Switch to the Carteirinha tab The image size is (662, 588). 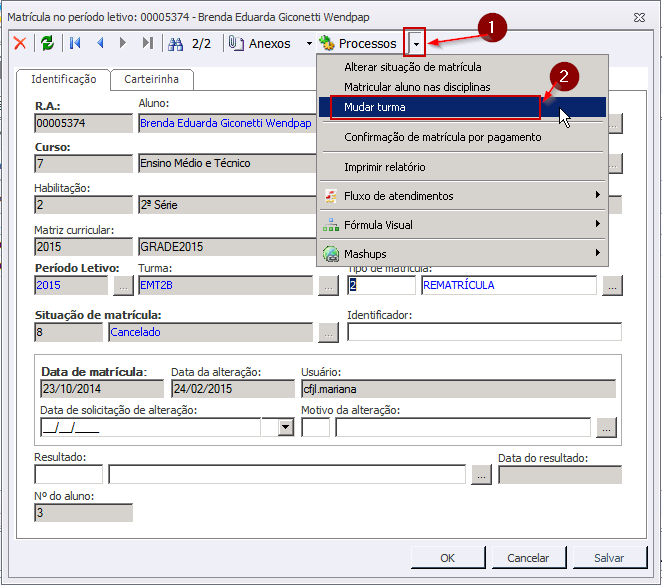point(151,79)
